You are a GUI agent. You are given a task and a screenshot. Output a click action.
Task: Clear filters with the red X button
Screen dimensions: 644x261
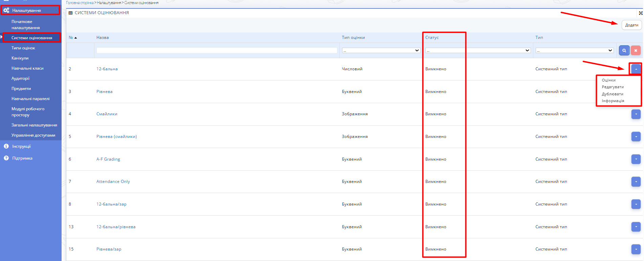636,50
